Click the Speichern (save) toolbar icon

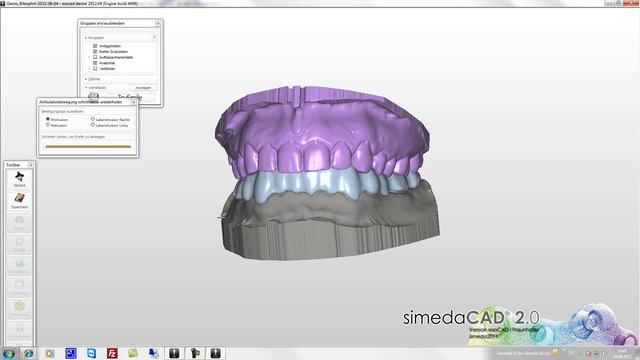(19, 200)
